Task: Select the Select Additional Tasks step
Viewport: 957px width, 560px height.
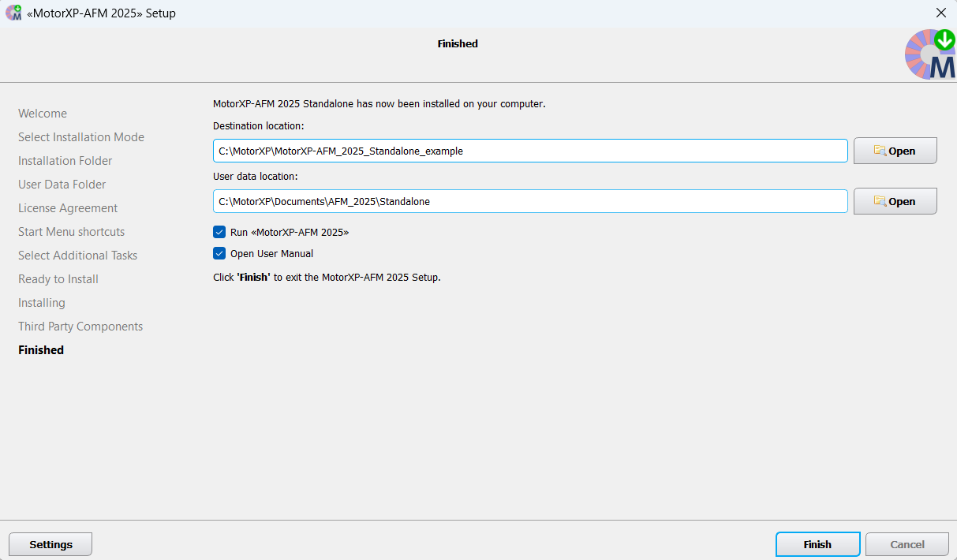Action: pyautogui.click(x=78, y=256)
